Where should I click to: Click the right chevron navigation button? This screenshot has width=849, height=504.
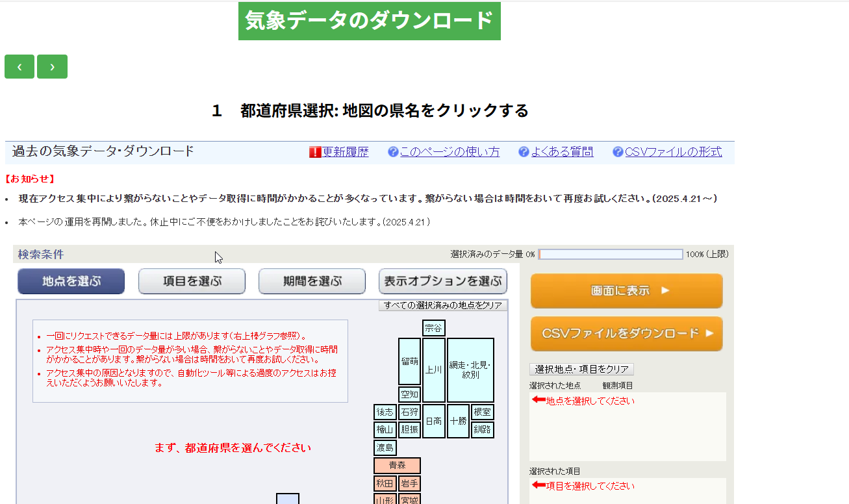click(x=52, y=66)
